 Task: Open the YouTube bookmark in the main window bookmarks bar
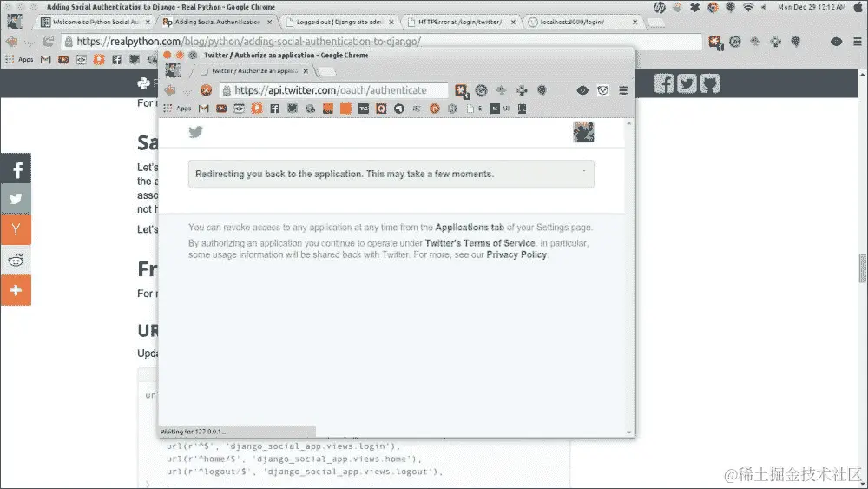(x=63, y=59)
